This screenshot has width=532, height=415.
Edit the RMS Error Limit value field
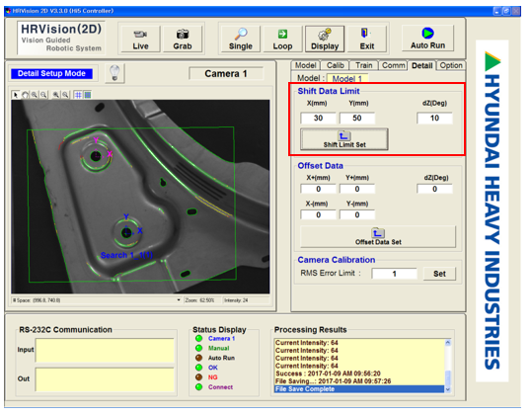(x=394, y=274)
